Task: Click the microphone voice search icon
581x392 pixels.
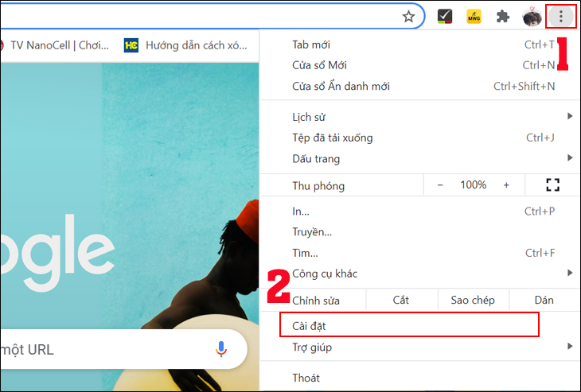Action: (221, 349)
